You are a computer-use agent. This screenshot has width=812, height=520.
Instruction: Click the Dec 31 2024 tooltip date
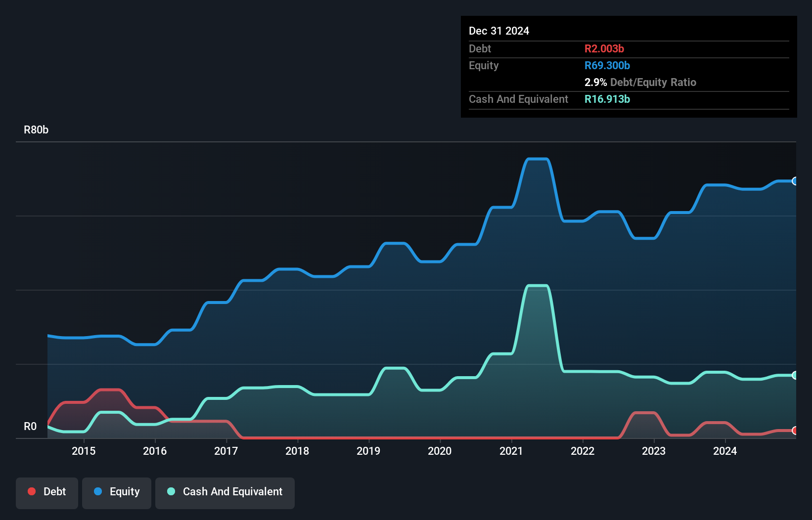499,31
